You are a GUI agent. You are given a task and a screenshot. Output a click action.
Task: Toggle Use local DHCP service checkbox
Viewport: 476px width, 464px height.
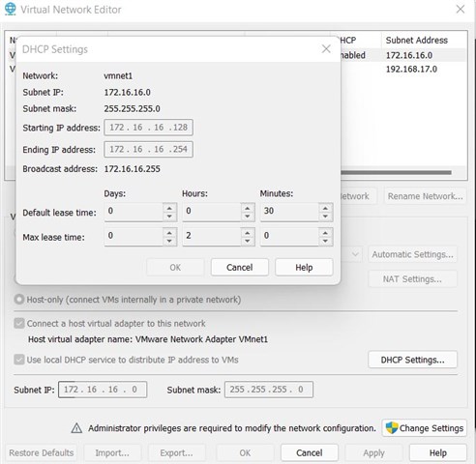click(x=19, y=360)
